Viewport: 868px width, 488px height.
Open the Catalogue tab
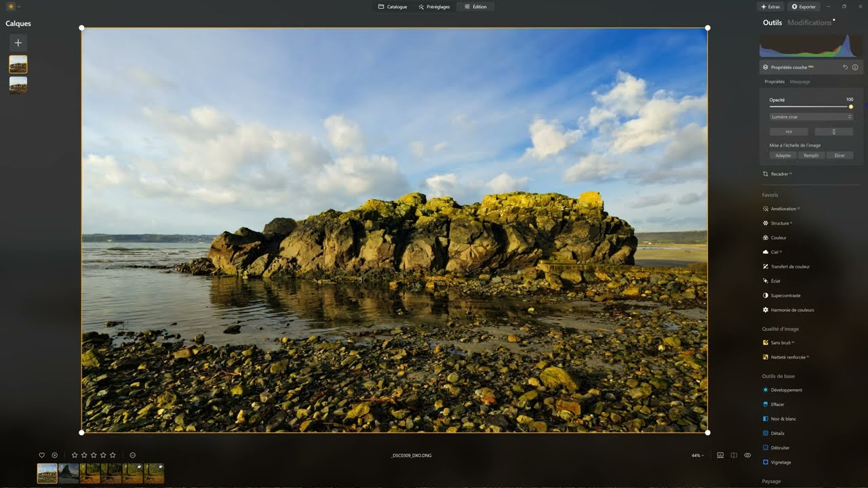coord(393,7)
